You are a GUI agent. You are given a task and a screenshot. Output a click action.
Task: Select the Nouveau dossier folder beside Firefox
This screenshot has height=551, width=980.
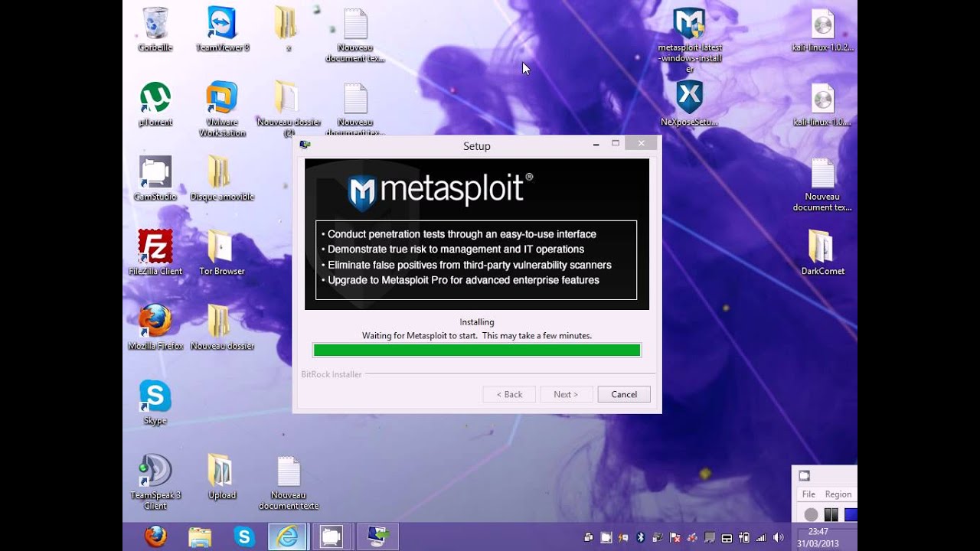[222, 328]
